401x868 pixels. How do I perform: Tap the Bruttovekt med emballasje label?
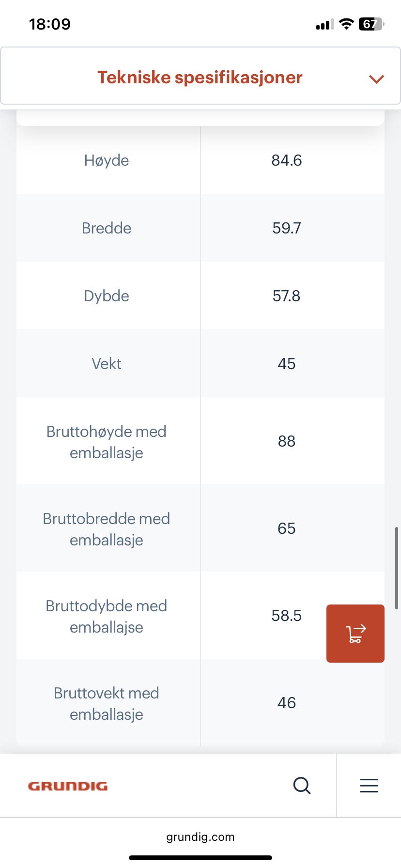pos(107,703)
